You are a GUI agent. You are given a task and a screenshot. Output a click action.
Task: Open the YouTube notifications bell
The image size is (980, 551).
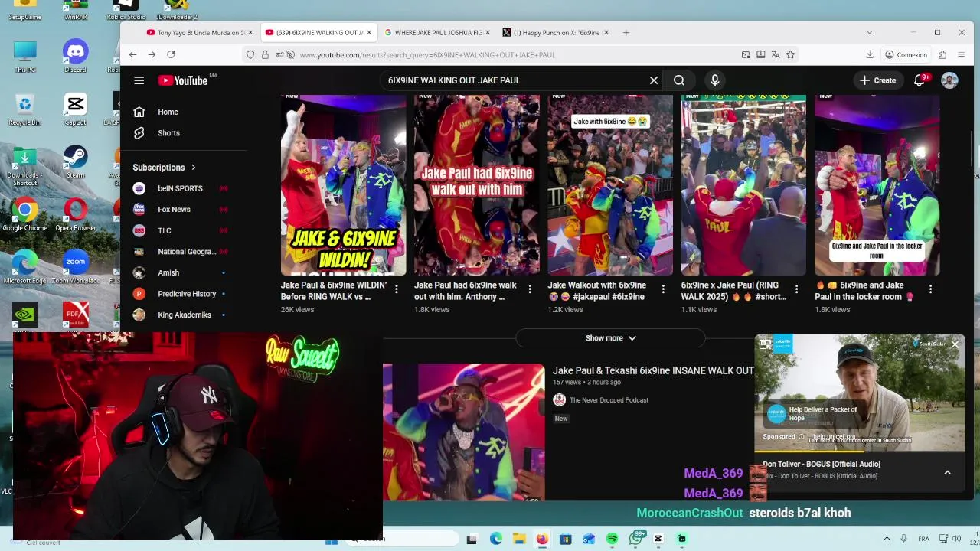click(x=920, y=80)
